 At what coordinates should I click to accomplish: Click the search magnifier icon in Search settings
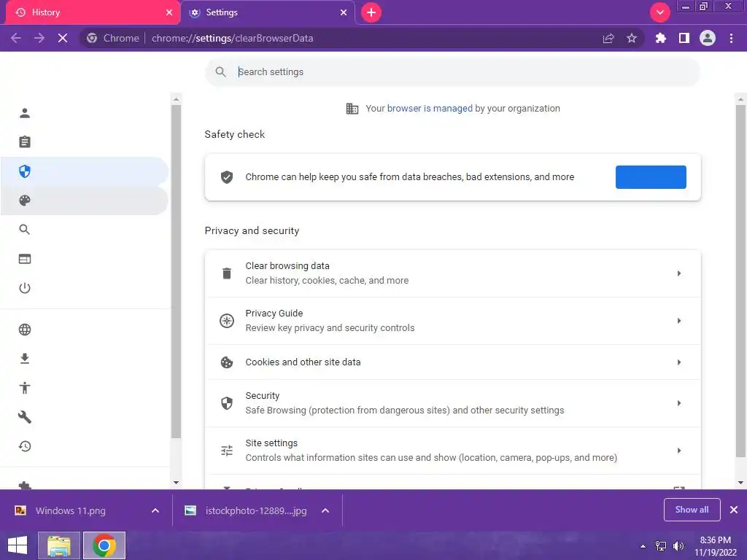coord(220,72)
